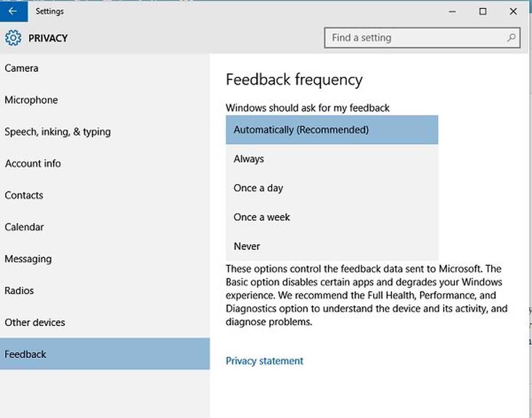The image size is (532, 418).
Task: Click the PRIVACY page title
Action: (48, 38)
